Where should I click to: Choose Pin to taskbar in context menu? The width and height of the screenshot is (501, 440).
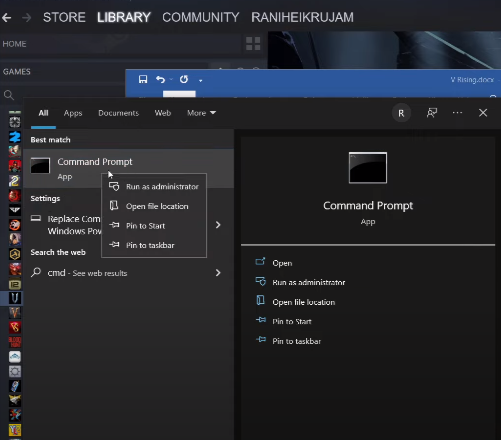coord(154,245)
